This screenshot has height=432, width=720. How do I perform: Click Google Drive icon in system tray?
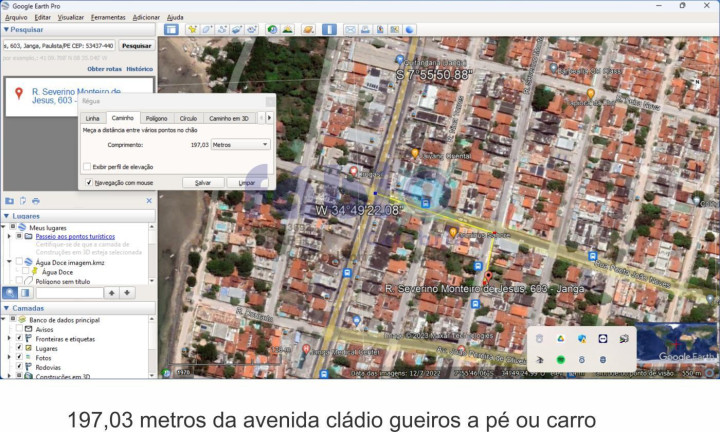tap(560, 339)
